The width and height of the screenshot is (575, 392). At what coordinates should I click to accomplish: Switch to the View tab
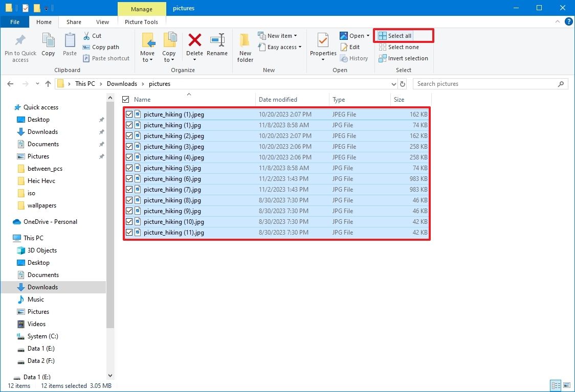click(102, 22)
